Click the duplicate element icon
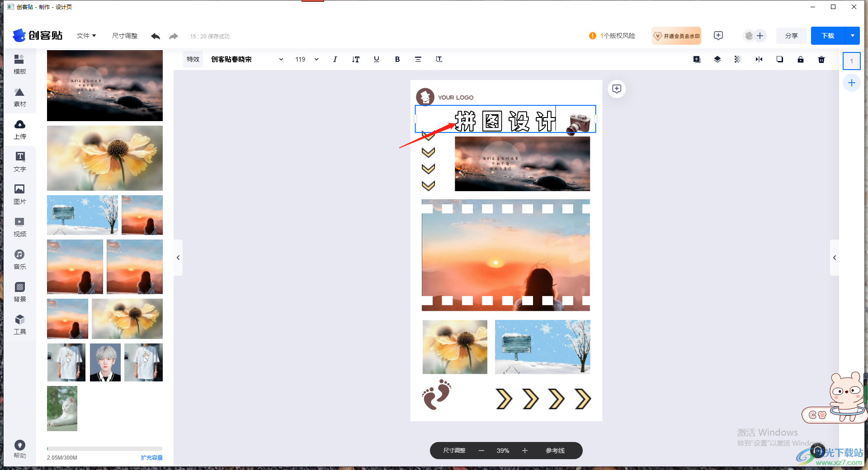Image resolution: width=868 pixels, height=470 pixels. coord(697,59)
